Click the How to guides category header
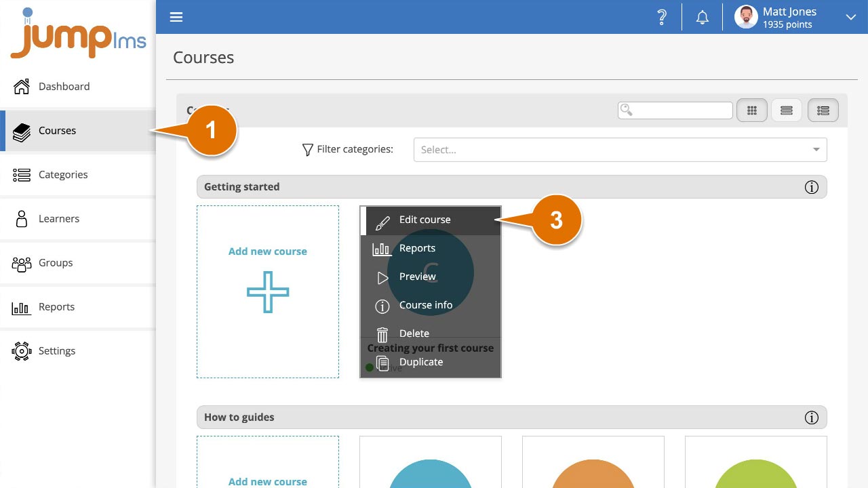This screenshot has width=868, height=488. point(512,418)
